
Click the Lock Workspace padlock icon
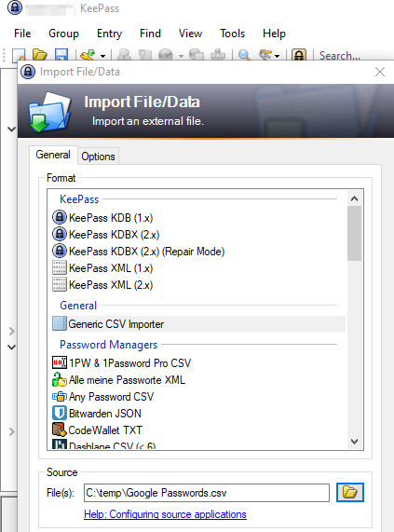coord(299,55)
